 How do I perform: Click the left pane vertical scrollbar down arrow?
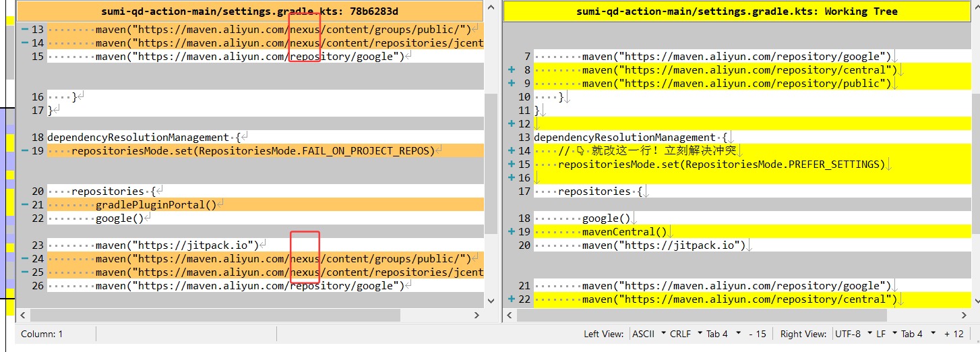click(491, 300)
